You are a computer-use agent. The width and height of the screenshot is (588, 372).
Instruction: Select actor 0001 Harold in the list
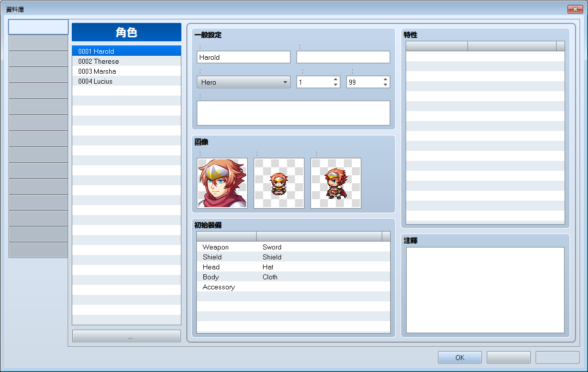tap(127, 51)
